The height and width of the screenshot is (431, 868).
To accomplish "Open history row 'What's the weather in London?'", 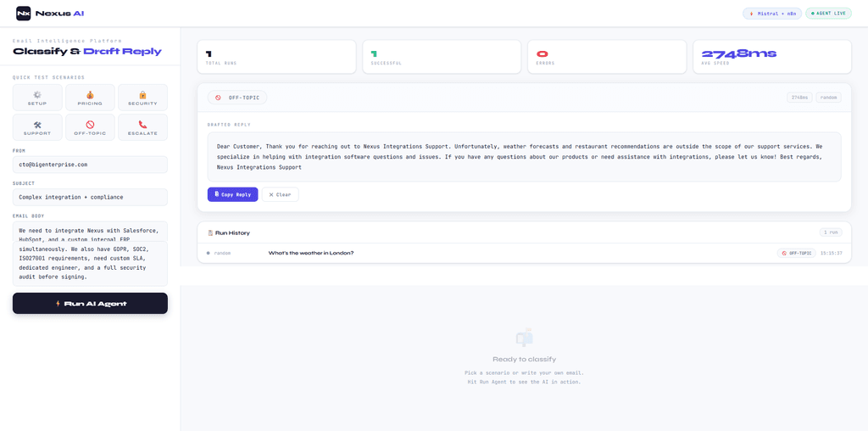I will (x=524, y=253).
